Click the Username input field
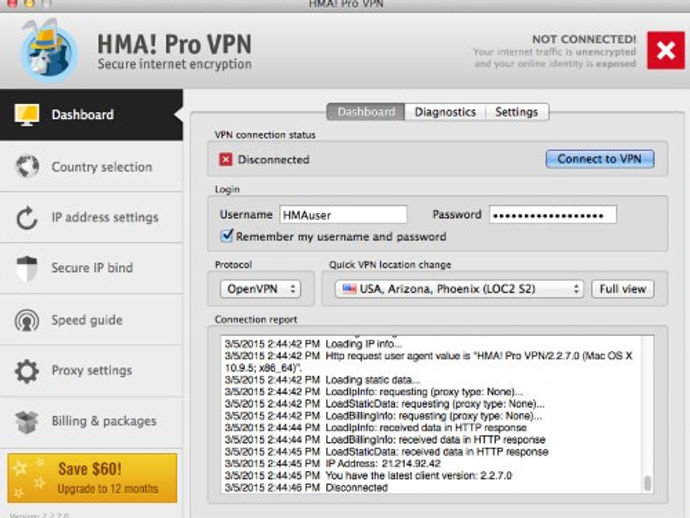 pos(343,215)
